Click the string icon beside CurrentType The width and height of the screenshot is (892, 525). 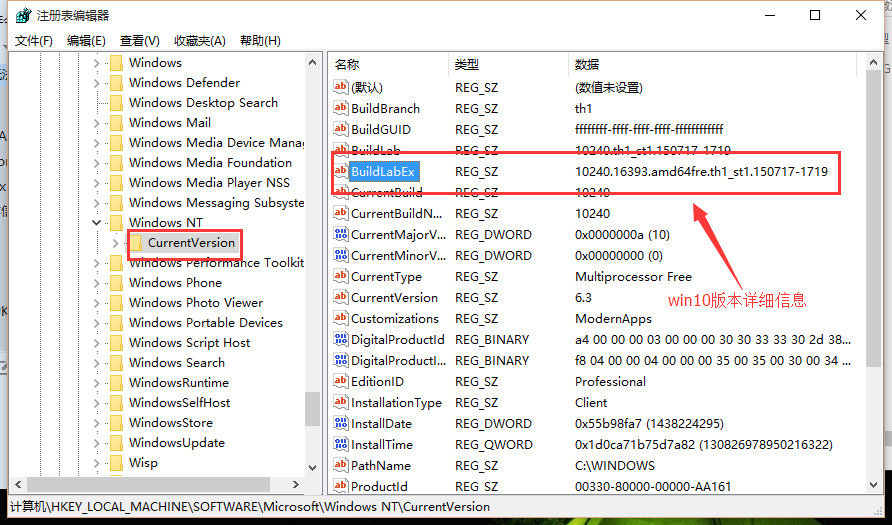pos(340,276)
